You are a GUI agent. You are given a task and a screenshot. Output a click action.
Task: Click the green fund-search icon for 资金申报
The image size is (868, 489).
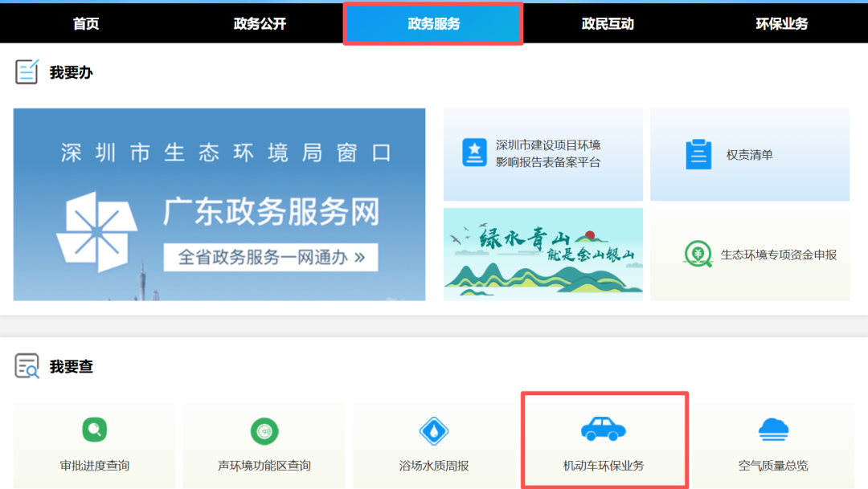[x=698, y=255]
